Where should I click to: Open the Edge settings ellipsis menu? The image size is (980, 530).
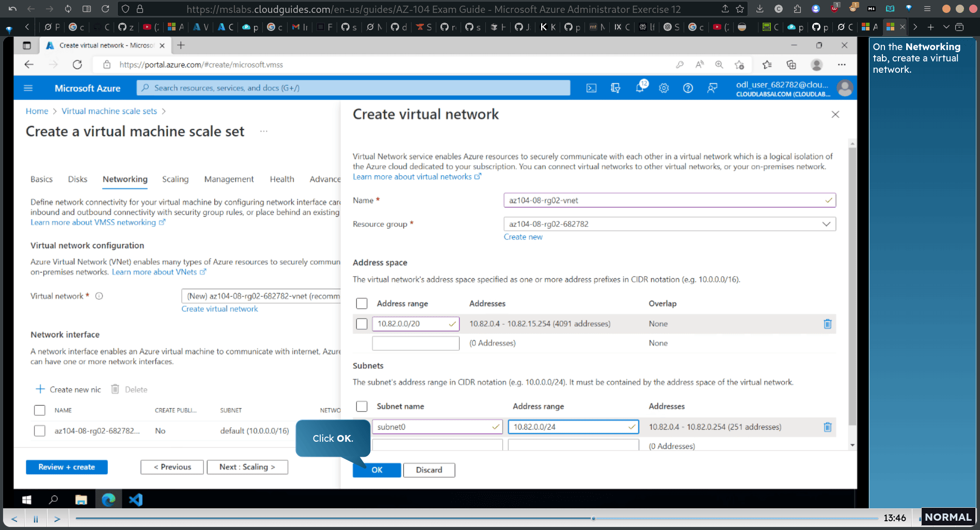[842, 65]
